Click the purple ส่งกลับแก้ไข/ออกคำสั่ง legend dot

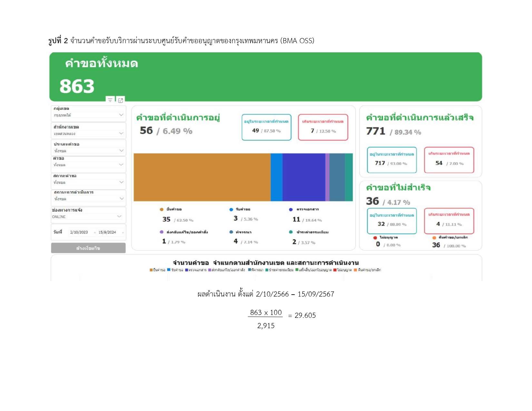pos(162,232)
